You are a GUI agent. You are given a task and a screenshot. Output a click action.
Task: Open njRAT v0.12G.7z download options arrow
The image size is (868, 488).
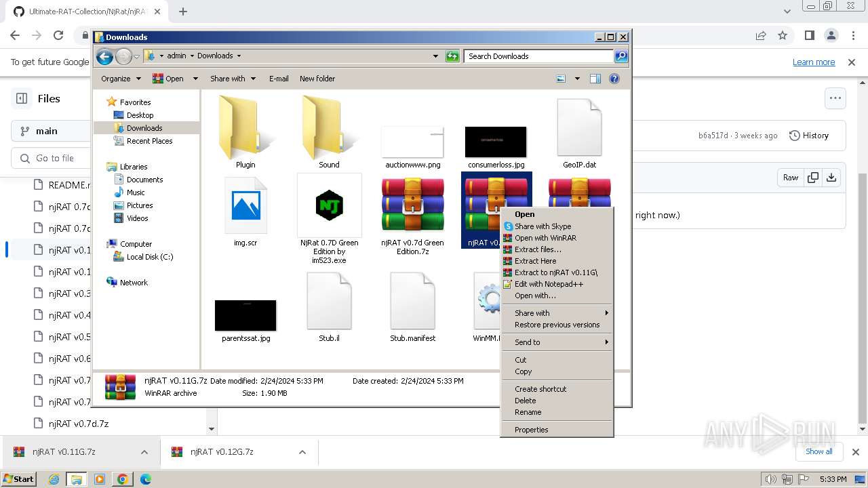point(302,452)
